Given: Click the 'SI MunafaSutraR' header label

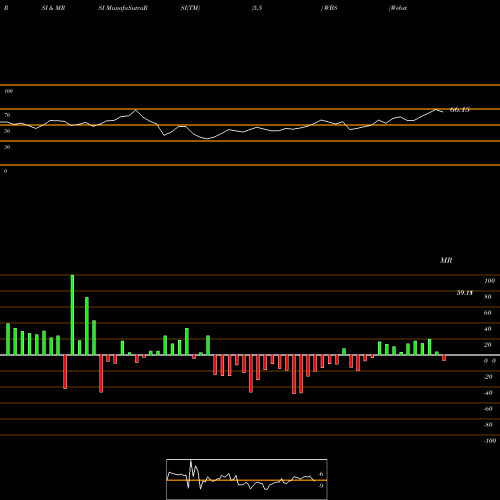Looking at the screenshot, I should coord(123,8).
